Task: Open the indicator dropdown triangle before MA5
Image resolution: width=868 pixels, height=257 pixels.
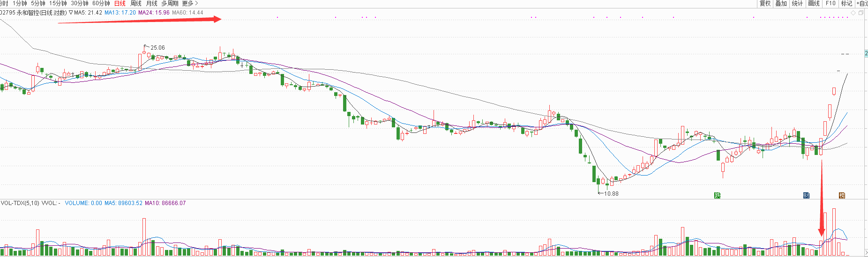Action: coord(71,13)
